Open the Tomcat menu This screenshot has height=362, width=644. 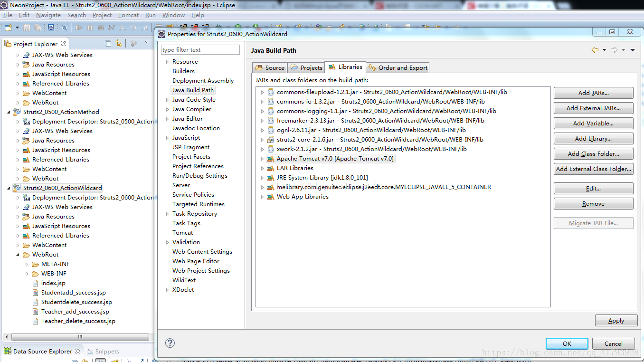point(128,15)
